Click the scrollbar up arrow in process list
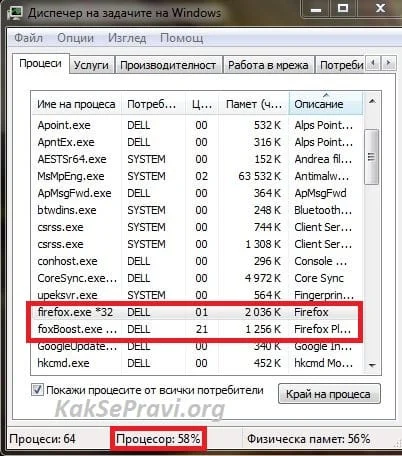 click(x=372, y=101)
